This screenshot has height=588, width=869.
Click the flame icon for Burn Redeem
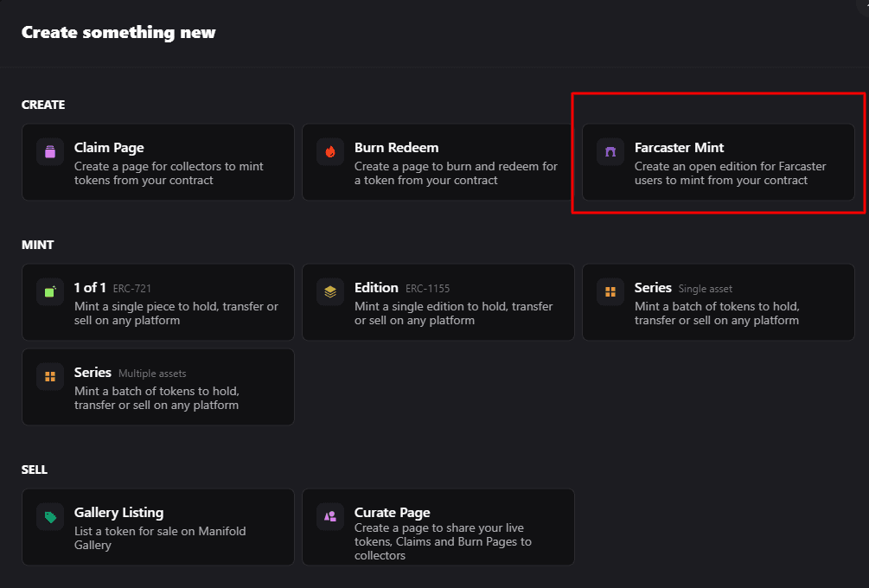click(330, 151)
